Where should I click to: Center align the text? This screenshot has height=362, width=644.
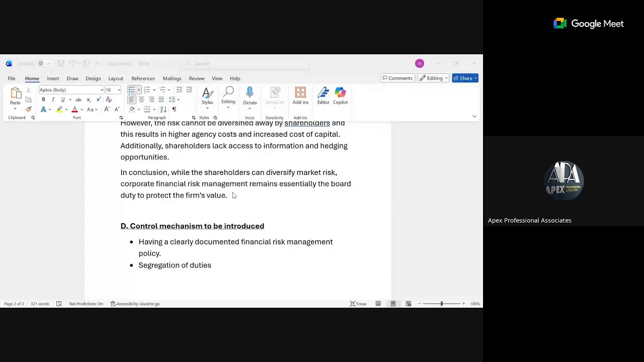(x=141, y=100)
